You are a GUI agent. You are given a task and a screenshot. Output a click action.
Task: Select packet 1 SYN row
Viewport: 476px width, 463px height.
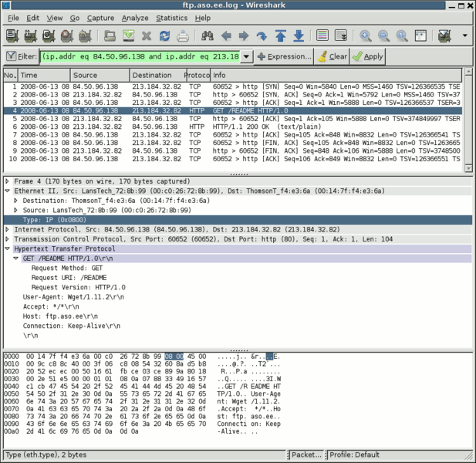(233, 86)
